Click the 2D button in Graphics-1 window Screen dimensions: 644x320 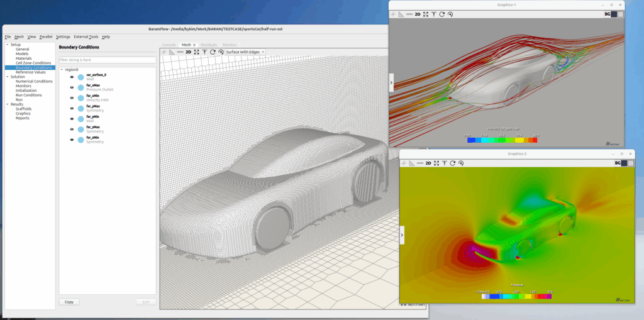click(x=418, y=14)
